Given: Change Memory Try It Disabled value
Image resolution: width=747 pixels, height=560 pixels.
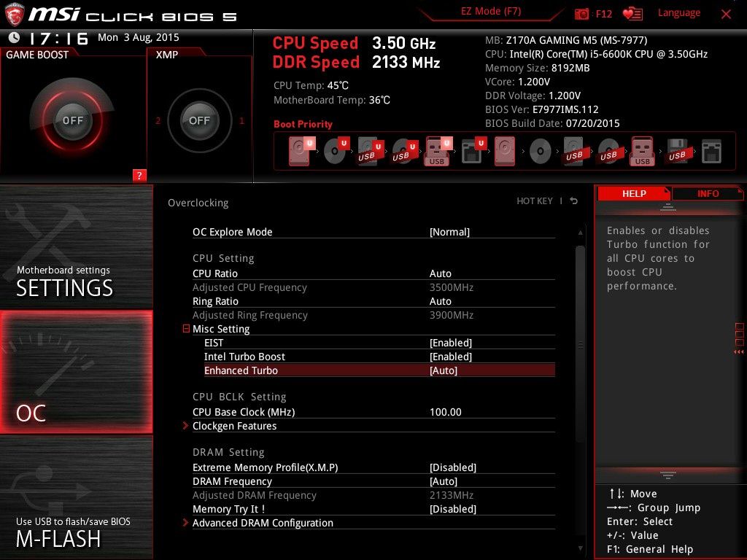Looking at the screenshot, I should (x=452, y=509).
